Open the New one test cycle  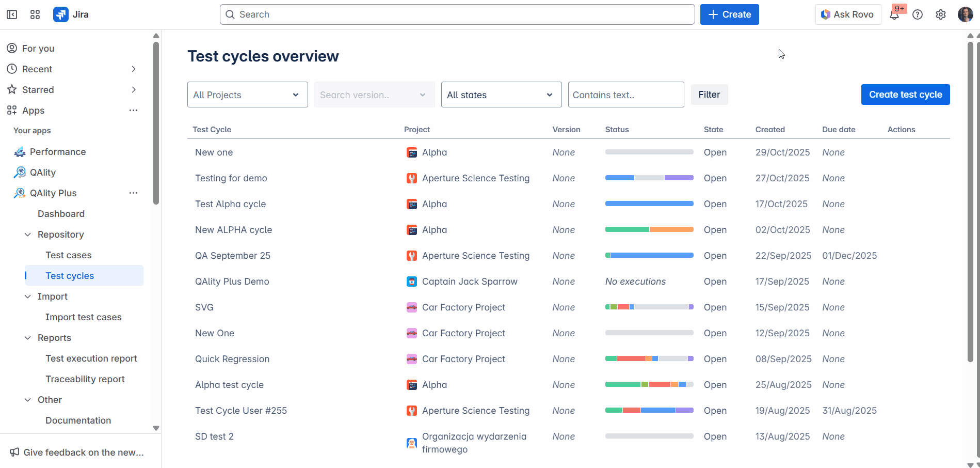214,152
